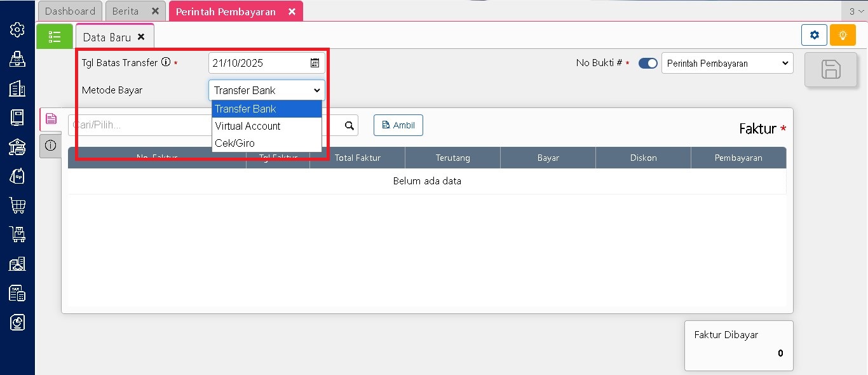Close the Data Baru tab
The width and height of the screenshot is (868, 375).
click(141, 37)
